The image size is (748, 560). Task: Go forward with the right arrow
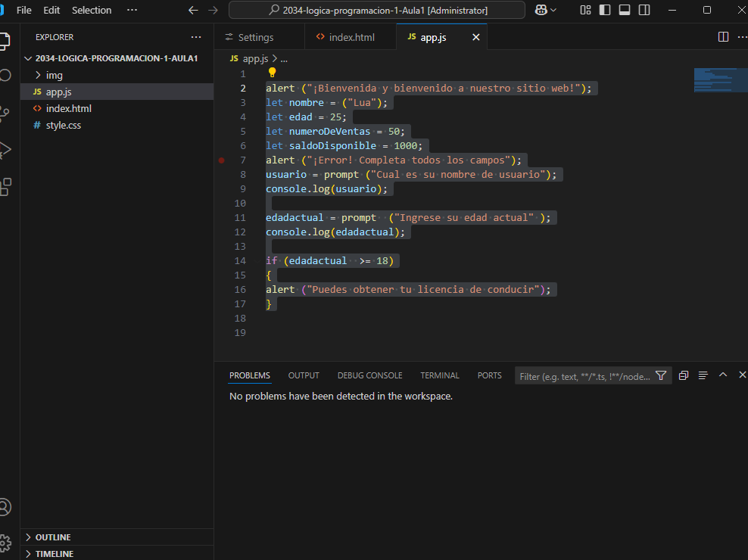(x=213, y=10)
